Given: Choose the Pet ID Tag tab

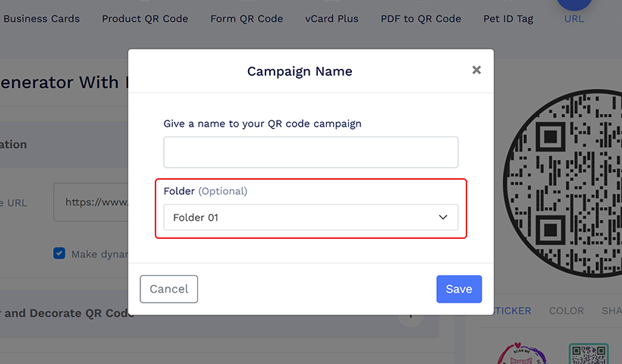Looking at the screenshot, I should click(x=508, y=19).
